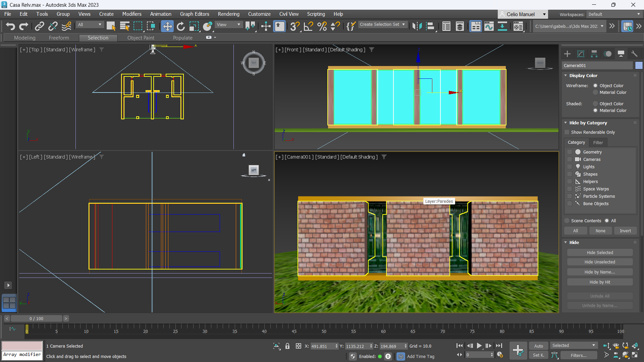The width and height of the screenshot is (644, 362).
Task: Click the Hide Selected button
Action: [600, 252]
